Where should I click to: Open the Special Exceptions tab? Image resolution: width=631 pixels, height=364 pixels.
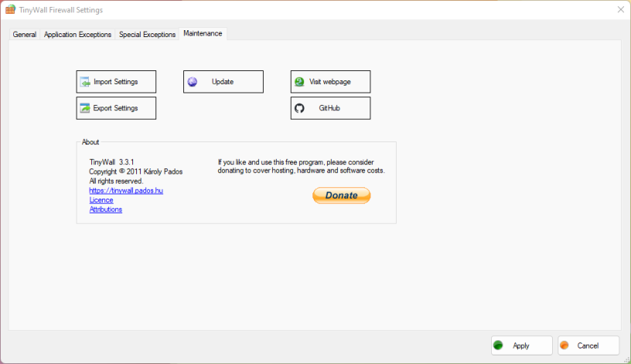tap(147, 35)
